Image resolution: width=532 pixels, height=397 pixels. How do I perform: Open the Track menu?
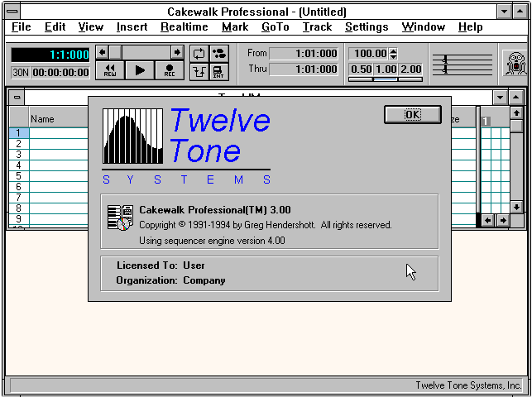[x=317, y=26]
